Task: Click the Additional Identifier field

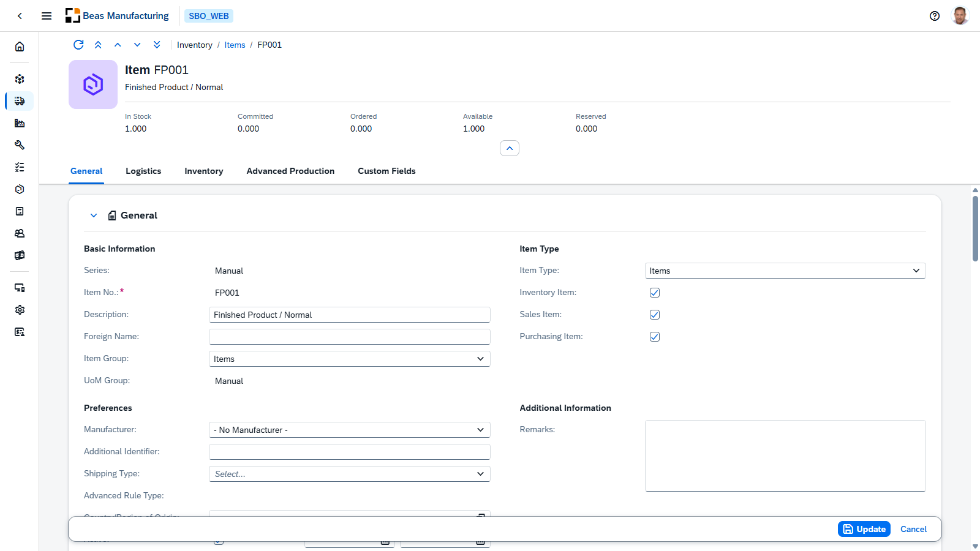Action: click(350, 452)
